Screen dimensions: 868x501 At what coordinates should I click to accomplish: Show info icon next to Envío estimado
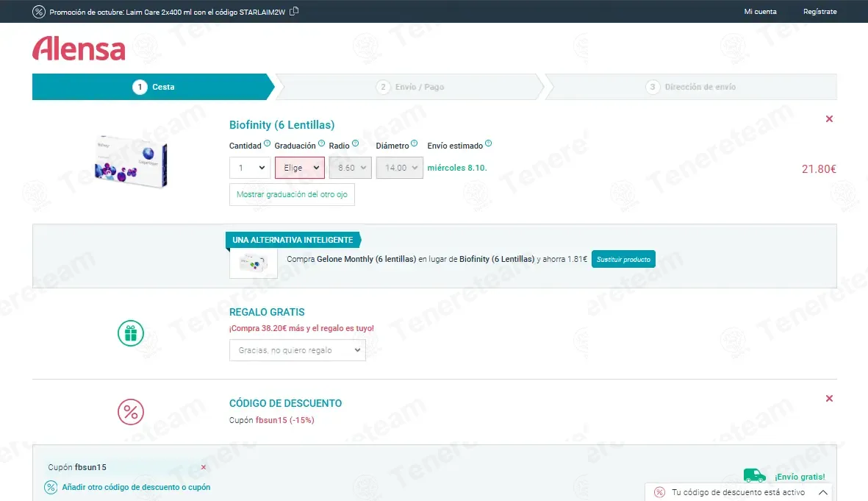click(488, 143)
